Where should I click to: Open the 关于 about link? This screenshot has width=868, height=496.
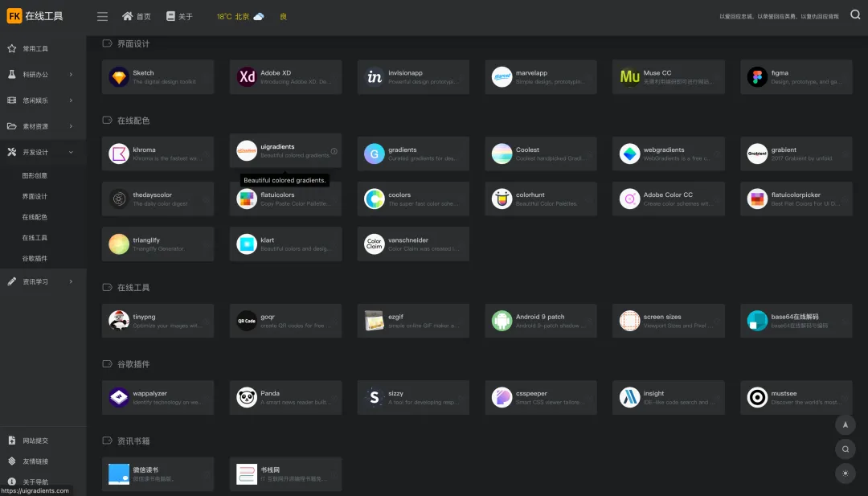[179, 17]
